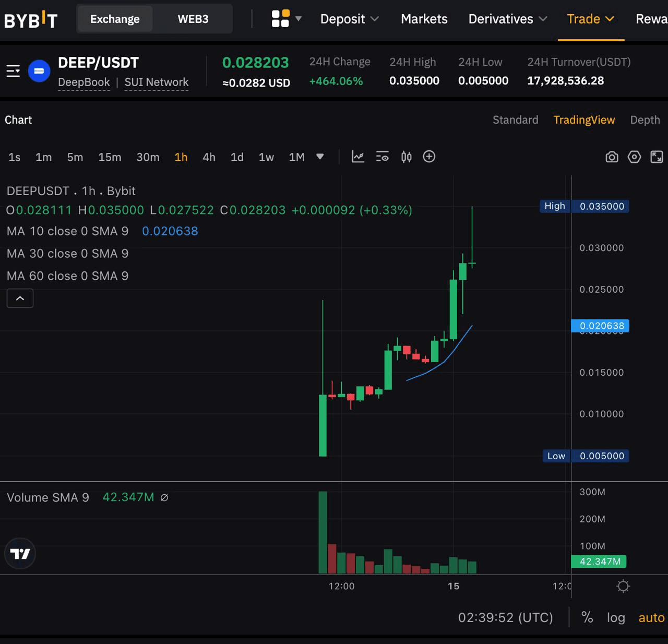668x644 pixels.
Task: Open the indicators line chart icon
Action: [x=358, y=157]
